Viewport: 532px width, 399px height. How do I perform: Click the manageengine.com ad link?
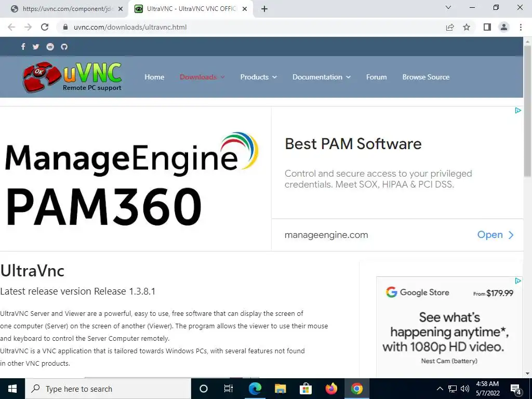326,235
